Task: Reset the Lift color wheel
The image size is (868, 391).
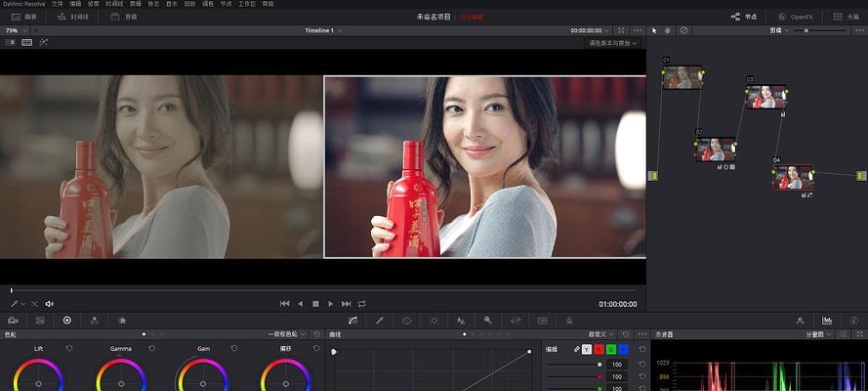Action: pos(69,348)
